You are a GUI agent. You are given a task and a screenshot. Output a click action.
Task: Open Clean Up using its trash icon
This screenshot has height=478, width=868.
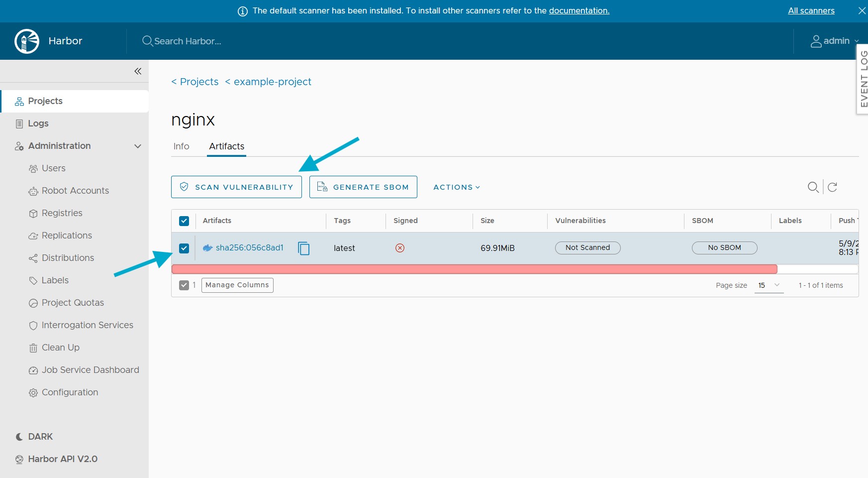pyautogui.click(x=33, y=348)
